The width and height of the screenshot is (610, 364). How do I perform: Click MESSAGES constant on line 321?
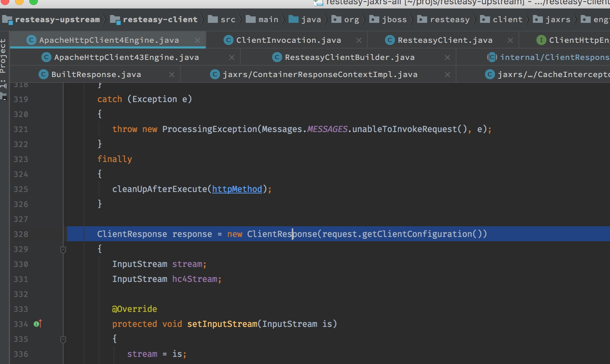point(327,129)
